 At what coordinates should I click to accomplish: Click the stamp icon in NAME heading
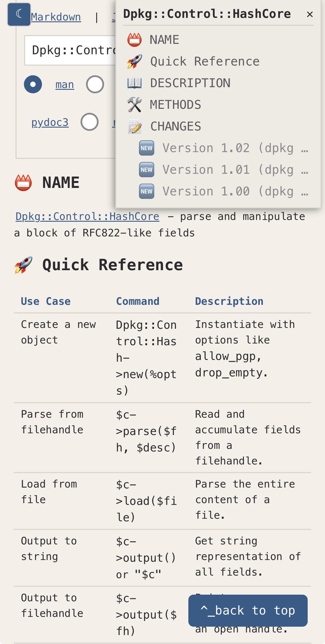pos(23,183)
